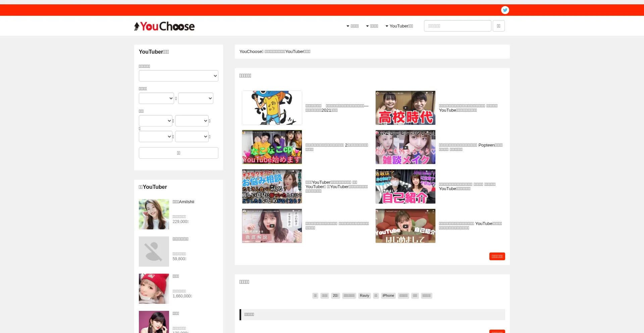Expand the YouTuber menu in top navigation

point(399,26)
